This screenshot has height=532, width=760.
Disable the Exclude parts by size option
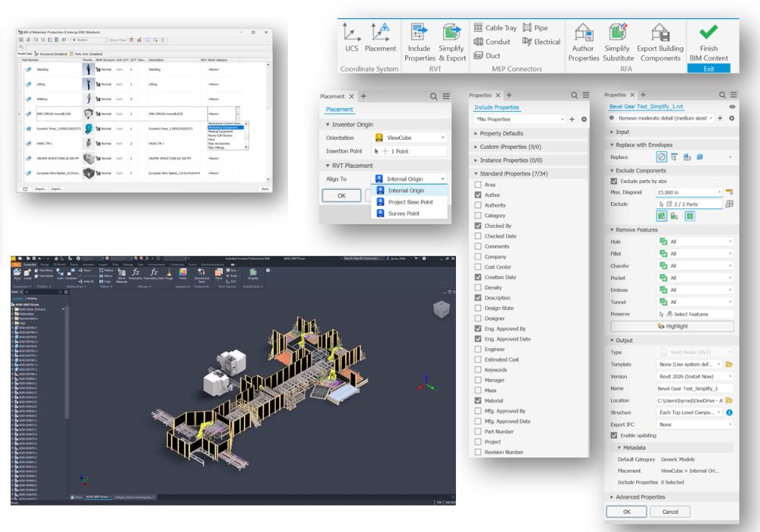(x=614, y=182)
